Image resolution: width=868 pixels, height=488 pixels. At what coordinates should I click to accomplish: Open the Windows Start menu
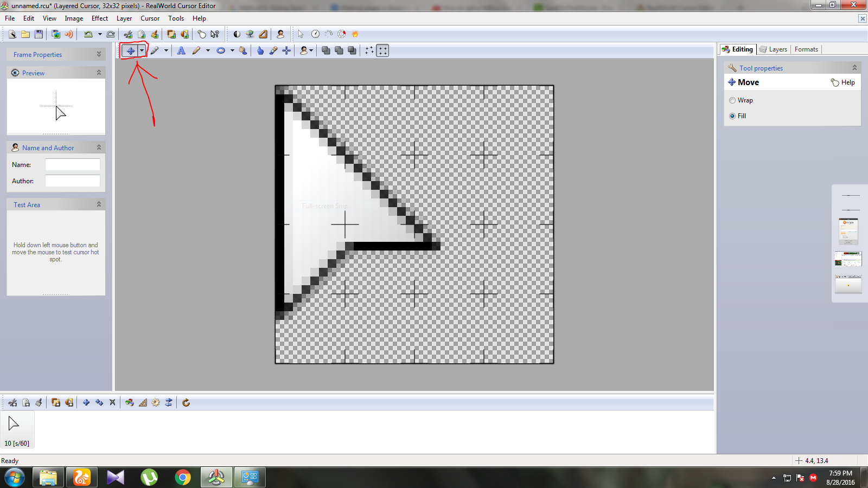coord(15,478)
